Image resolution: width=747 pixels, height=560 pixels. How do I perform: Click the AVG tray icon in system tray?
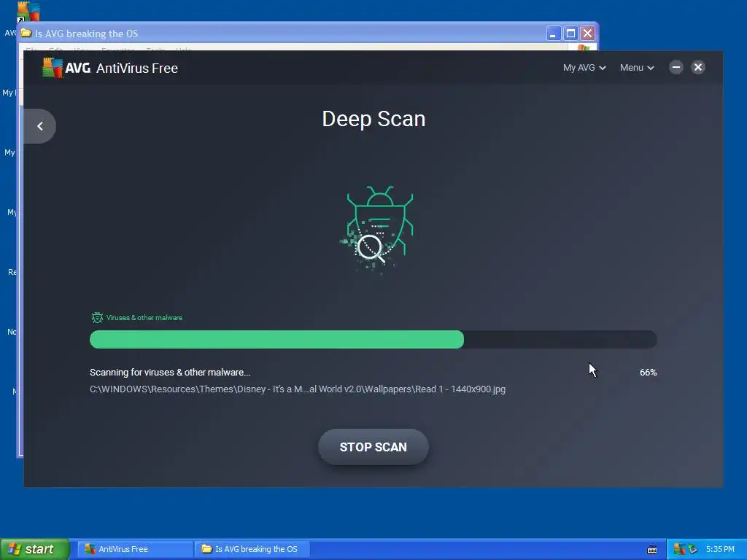coord(679,549)
